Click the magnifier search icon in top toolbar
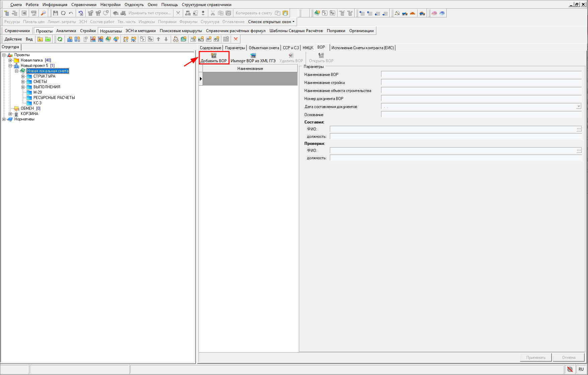This screenshot has height=375, width=588. click(x=43, y=13)
